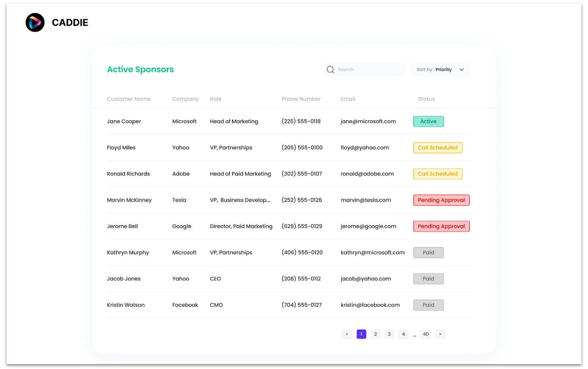
Task: Click the Role column header
Action: pos(215,99)
